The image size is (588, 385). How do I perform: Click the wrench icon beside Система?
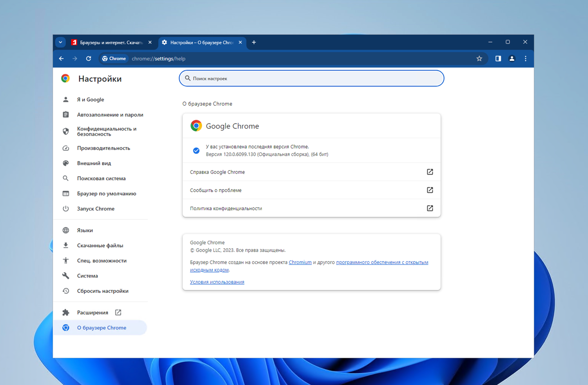[66, 276]
